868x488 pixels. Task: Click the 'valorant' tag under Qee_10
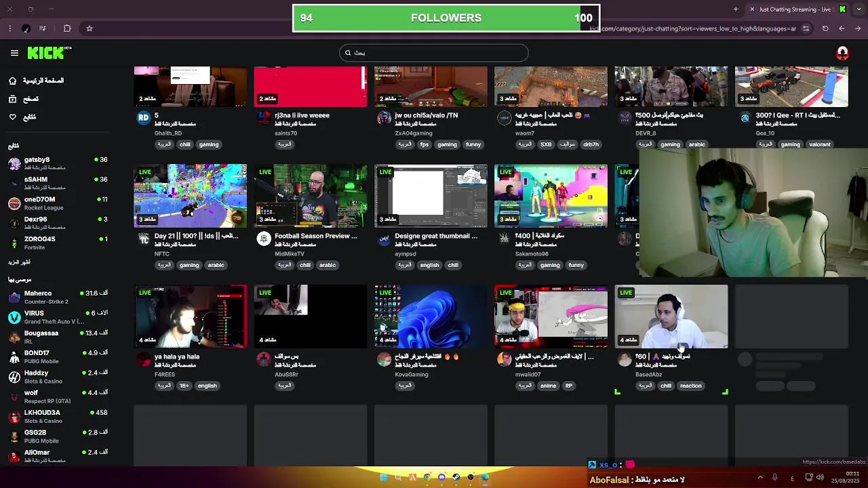[819, 144]
